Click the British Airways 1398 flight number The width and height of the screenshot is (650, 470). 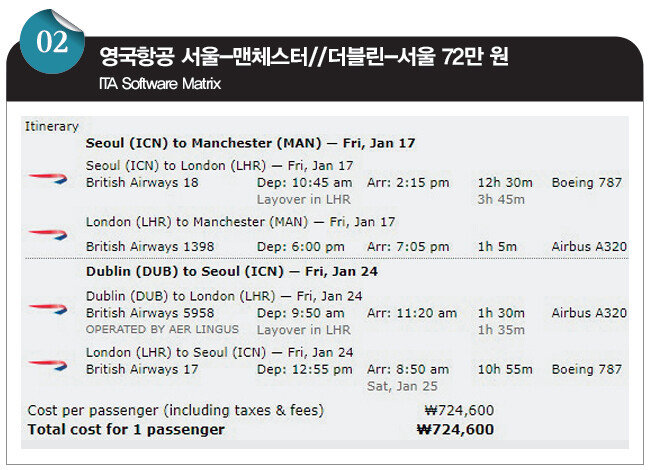[150, 246]
